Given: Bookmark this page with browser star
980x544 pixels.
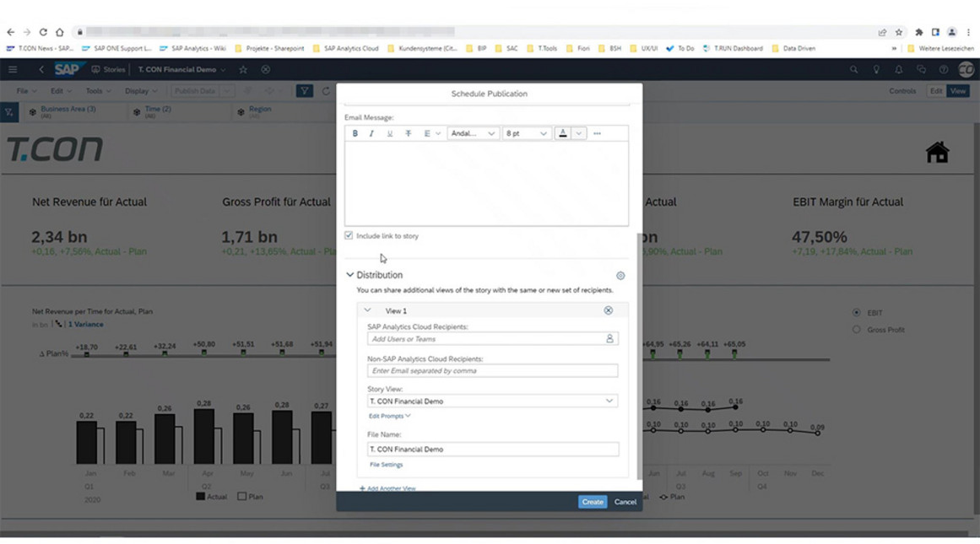Looking at the screenshot, I should pyautogui.click(x=899, y=32).
